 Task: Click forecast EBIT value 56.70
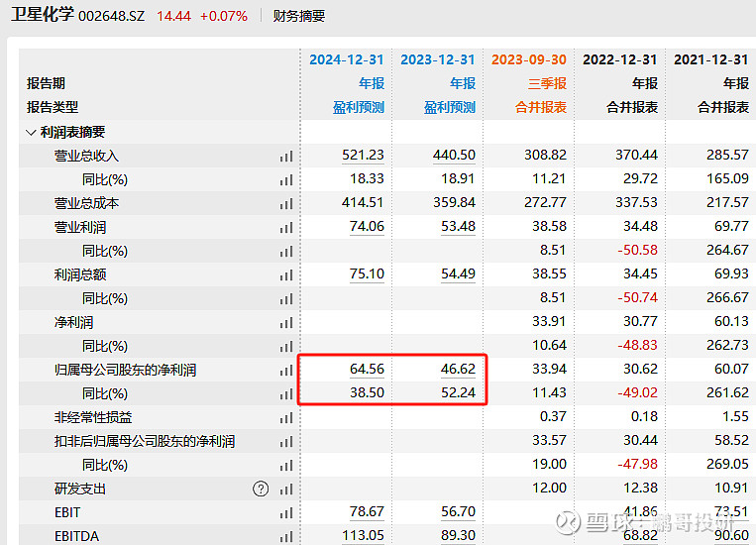458,512
